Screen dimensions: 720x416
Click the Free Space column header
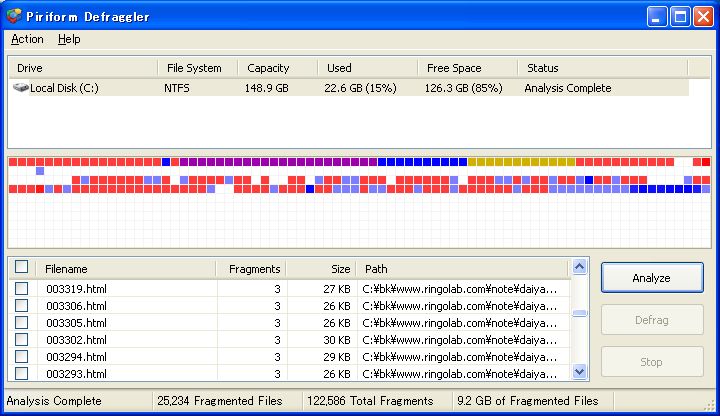pos(467,68)
